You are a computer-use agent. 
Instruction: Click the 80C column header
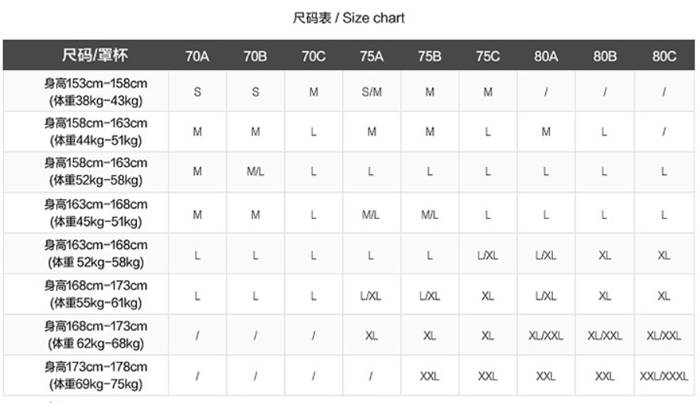click(x=663, y=56)
